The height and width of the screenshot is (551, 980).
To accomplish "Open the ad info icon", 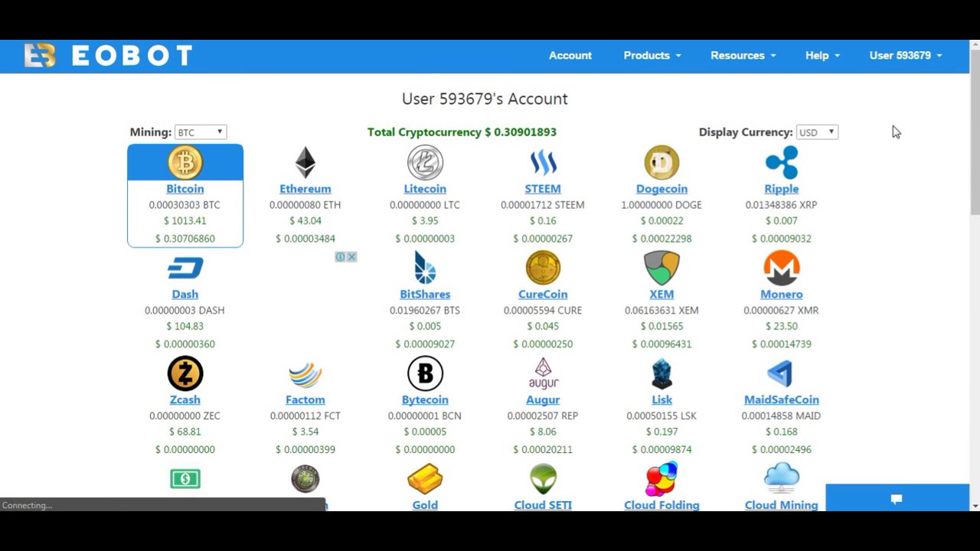I will point(340,256).
